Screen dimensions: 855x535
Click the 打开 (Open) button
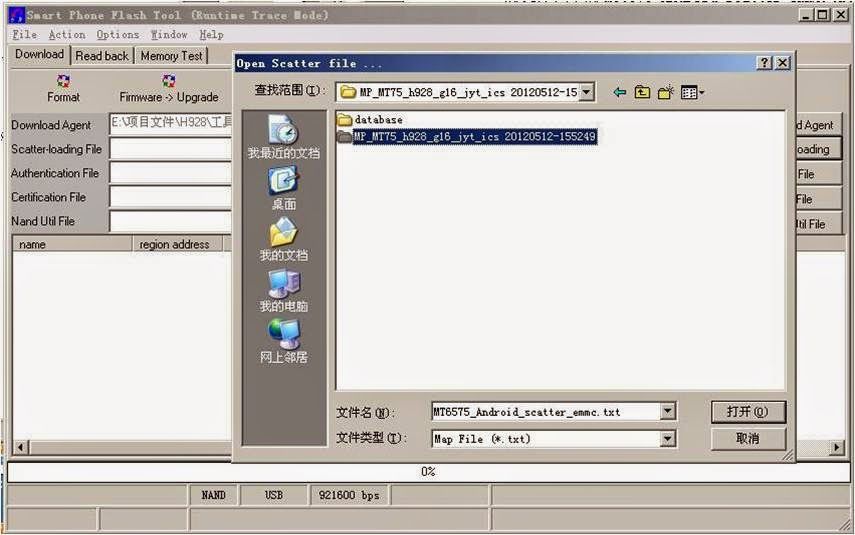point(748,412)
